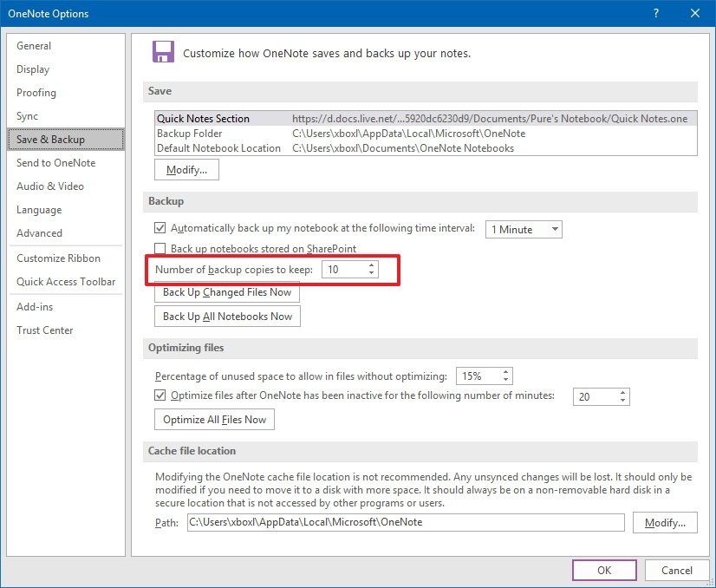Switch to General settings
Viewport: 716px width, 588px height.
[35, 46]
